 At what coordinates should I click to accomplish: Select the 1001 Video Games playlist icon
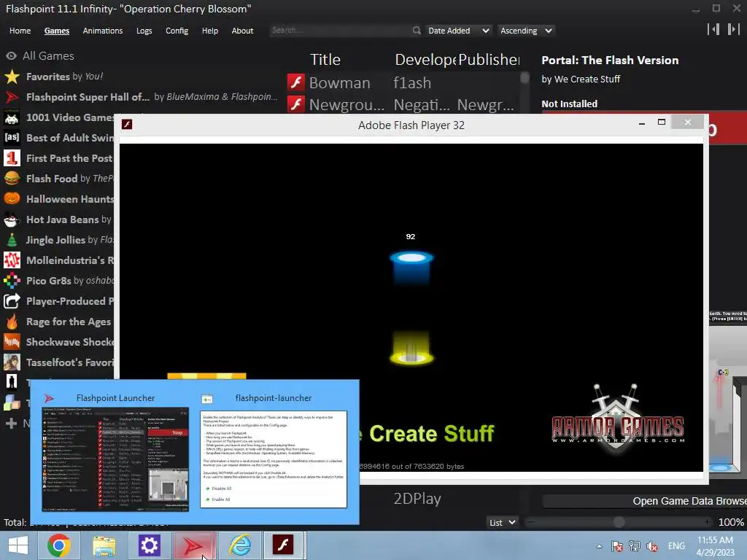tap(12, 117)
